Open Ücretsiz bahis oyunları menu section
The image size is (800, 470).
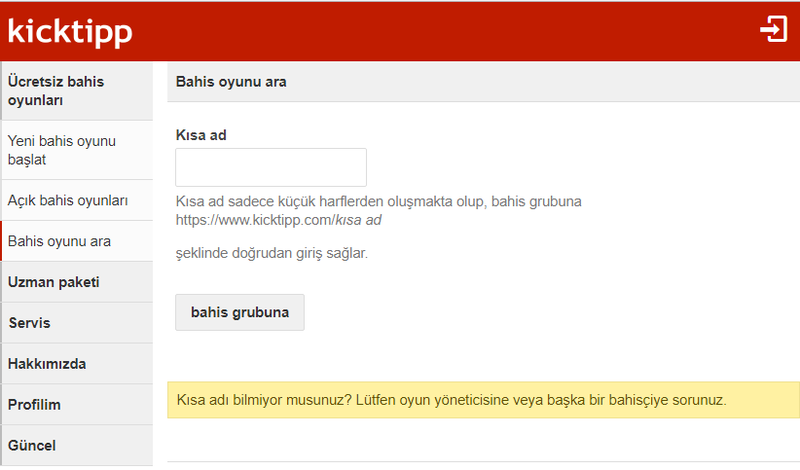click(x=77, y=91)
